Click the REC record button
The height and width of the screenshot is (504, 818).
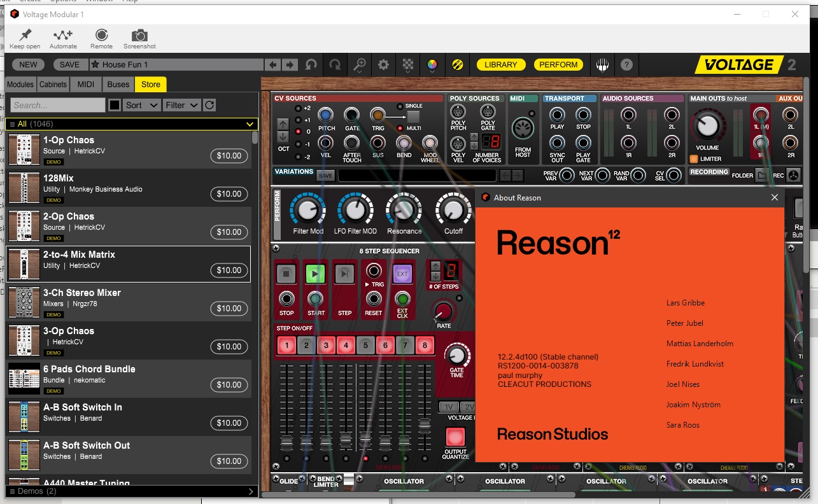point(793,175)
